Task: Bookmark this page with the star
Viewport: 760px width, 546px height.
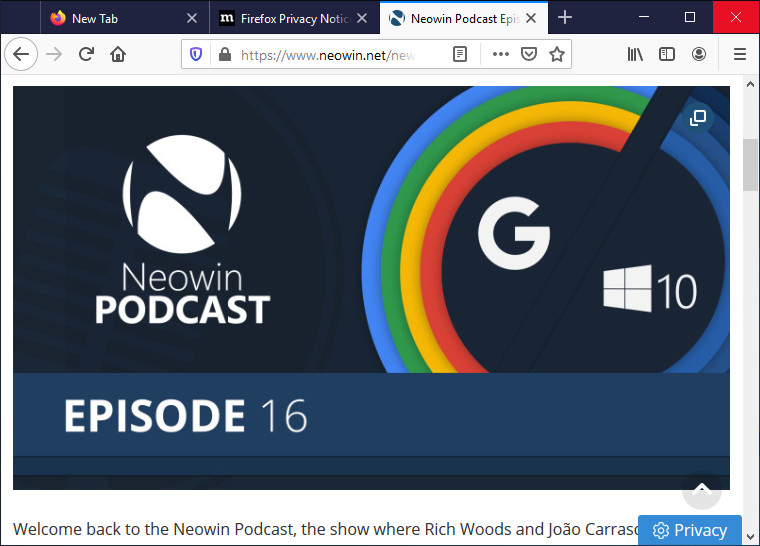Action: click(x=557, y=54)
